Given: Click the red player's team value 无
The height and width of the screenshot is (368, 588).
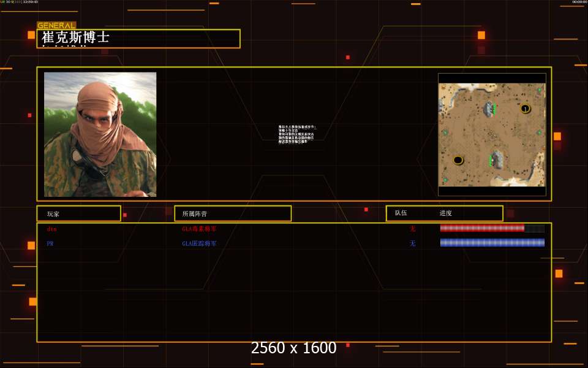Looking at the screenshot, I should click(412, 229).
